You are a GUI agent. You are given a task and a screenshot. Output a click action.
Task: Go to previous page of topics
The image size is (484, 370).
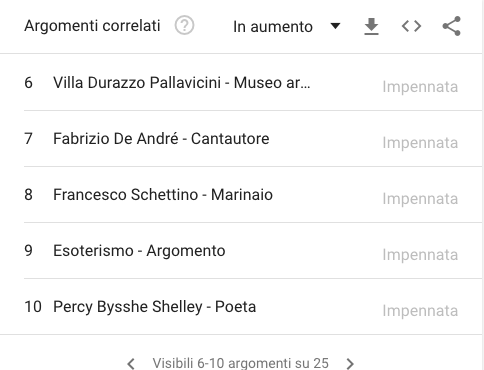click(x=131, y=363)
